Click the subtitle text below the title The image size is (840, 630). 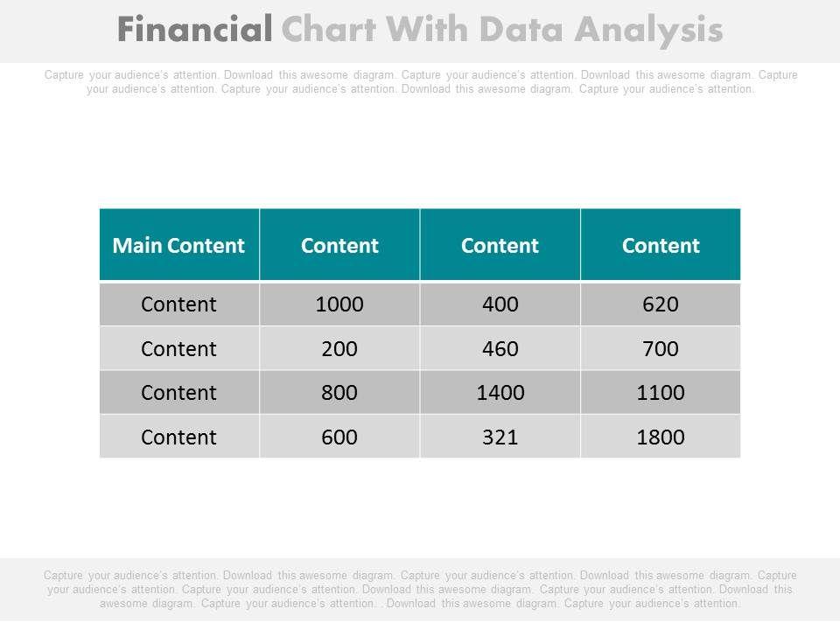click(420, 82)
